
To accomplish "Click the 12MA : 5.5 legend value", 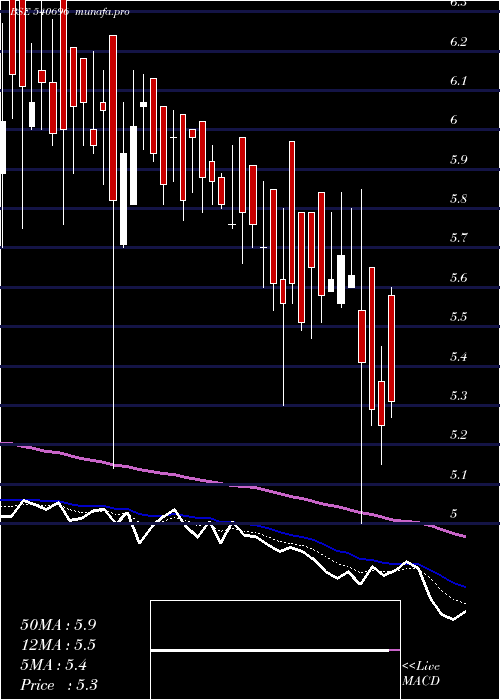I will point(58,645).
